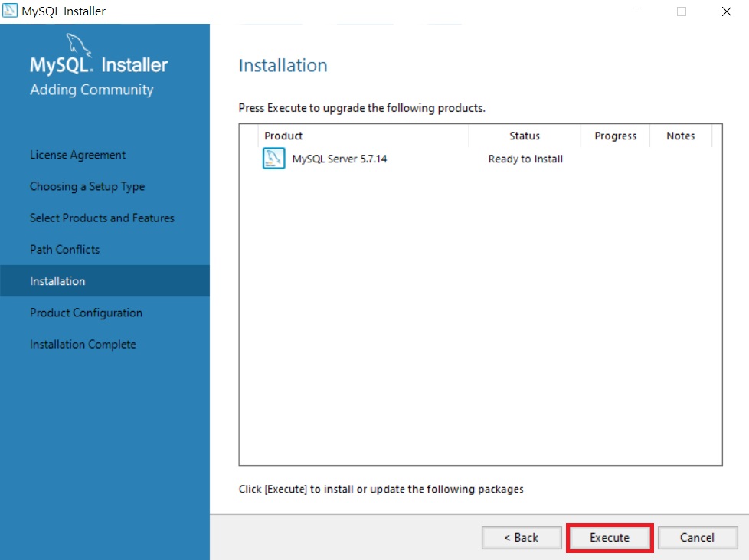Click the Ready to Install status cell
749x560 pixels.
coord(525,159)
